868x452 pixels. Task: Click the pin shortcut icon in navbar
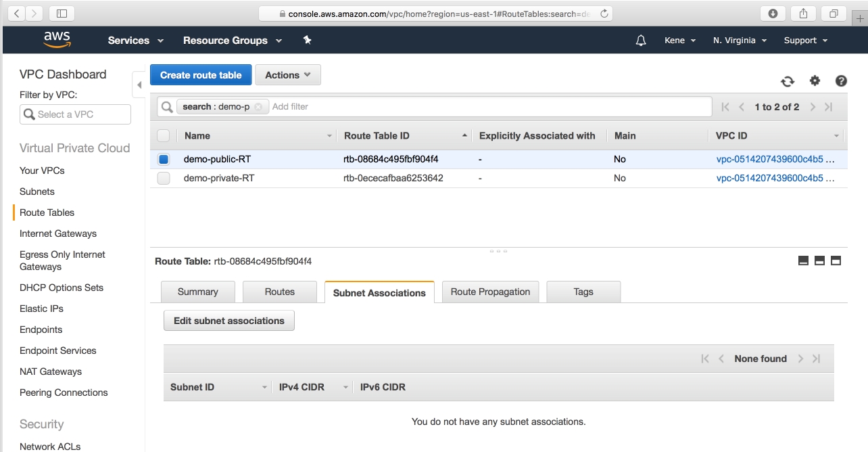click(307, 41)
